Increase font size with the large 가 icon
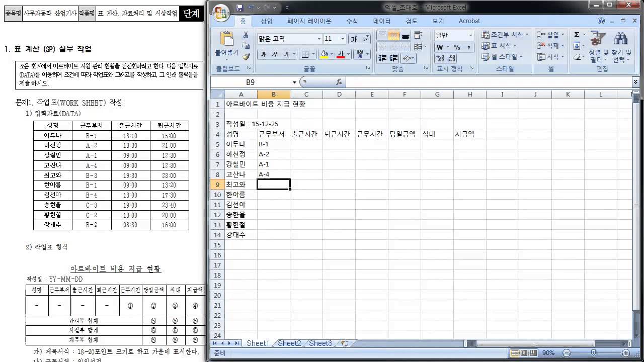 [354, 39]
